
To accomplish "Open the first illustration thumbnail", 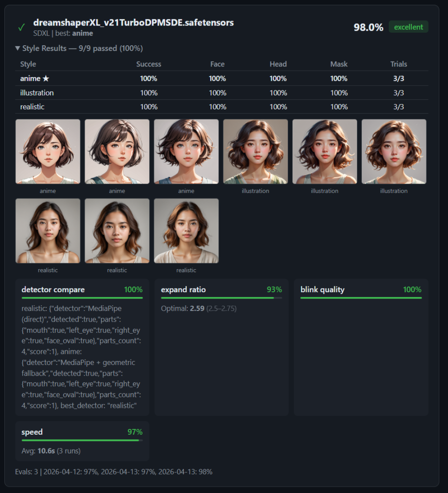I will [256, 152].
